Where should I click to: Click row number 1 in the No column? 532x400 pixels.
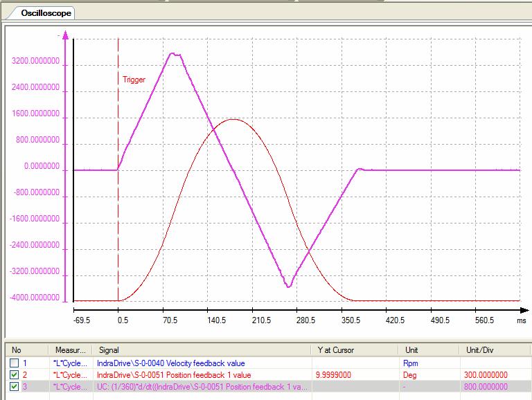(x=25, y=363)
